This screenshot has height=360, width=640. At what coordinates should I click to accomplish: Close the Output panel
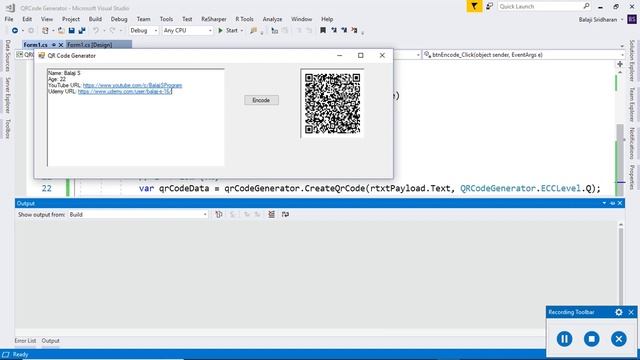(x=620, y=203)
